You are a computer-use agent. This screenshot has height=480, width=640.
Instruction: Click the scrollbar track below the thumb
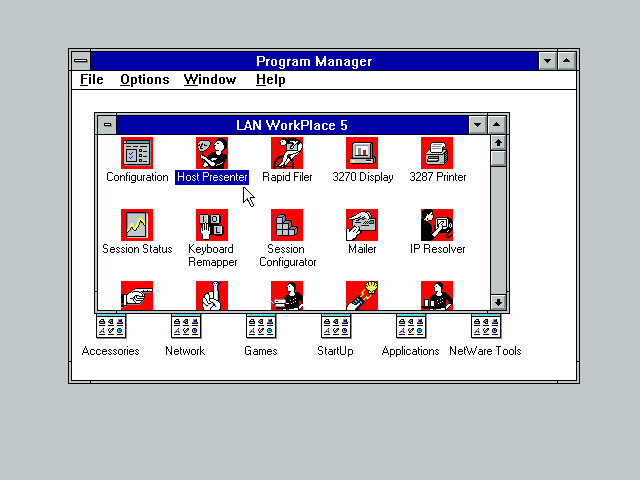point(498,230)
